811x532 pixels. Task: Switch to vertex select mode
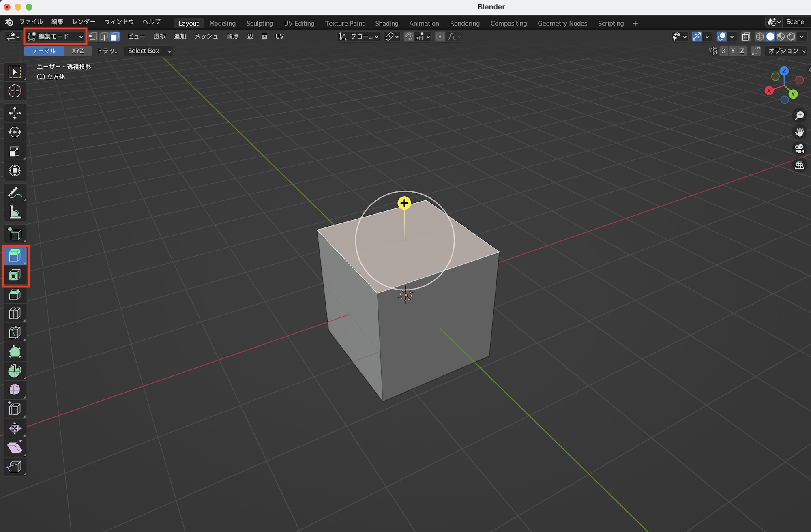click(x=93, y=36)
